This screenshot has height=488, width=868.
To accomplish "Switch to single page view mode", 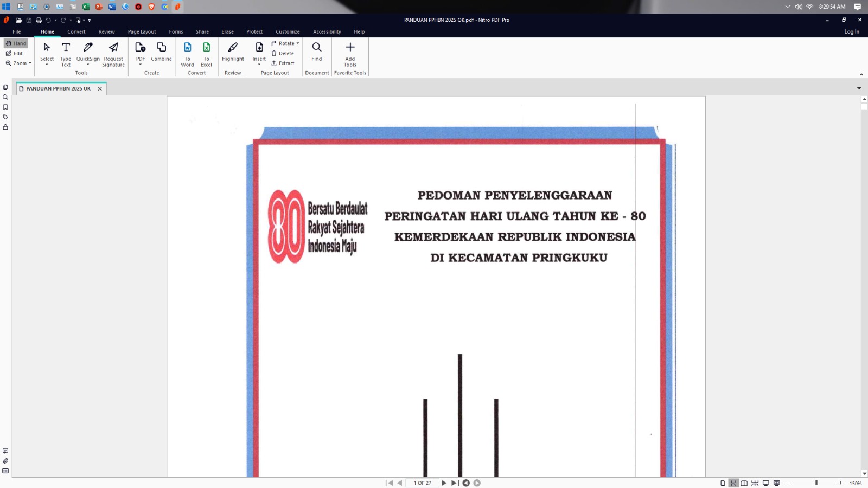I will (723, 483).
